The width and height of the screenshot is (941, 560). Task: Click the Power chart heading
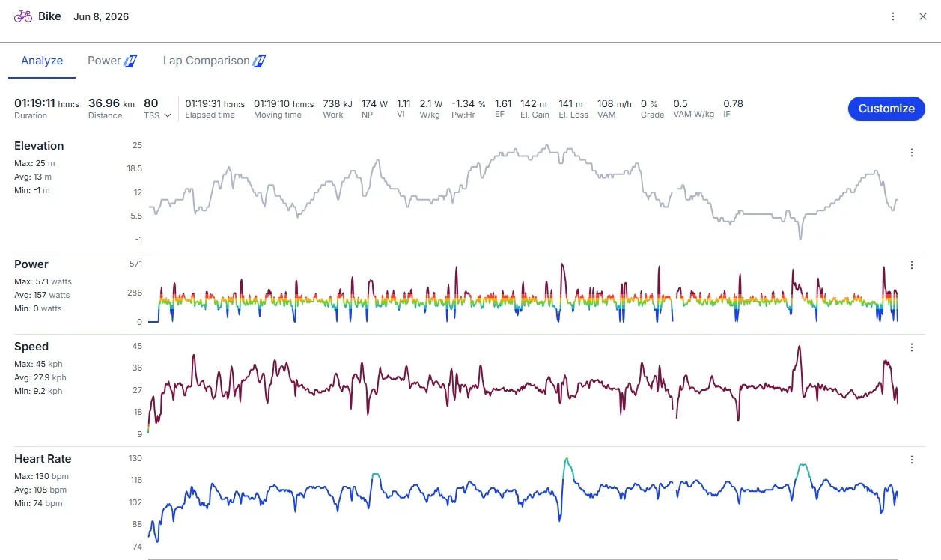coord(31,264)
